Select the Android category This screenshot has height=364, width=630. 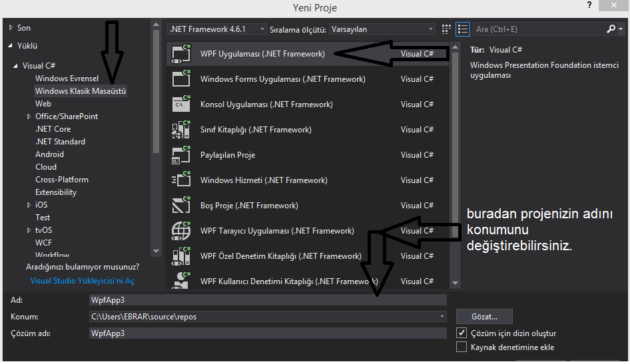pyautogui.click(x=49, y=154)
